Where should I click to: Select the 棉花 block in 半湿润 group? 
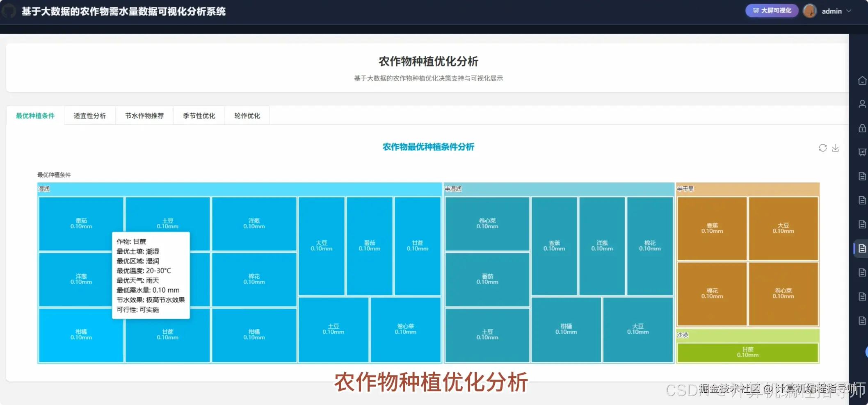click(650, 246)
